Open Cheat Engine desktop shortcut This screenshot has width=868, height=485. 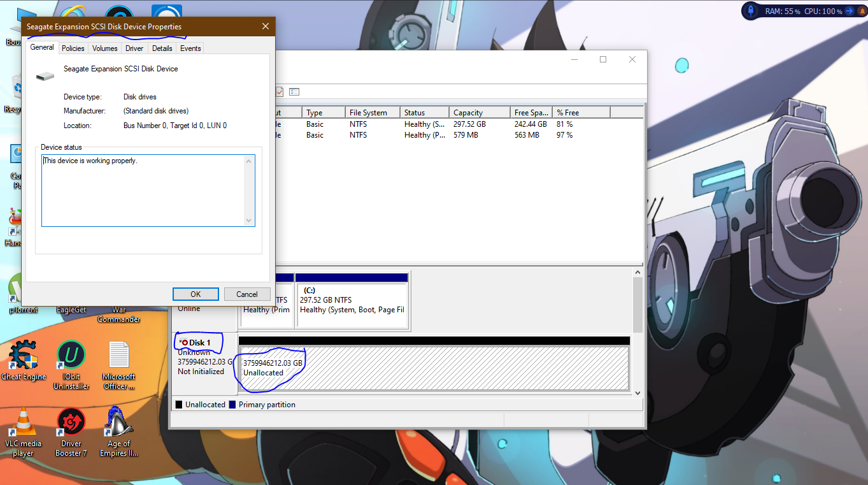pos(24,360)
